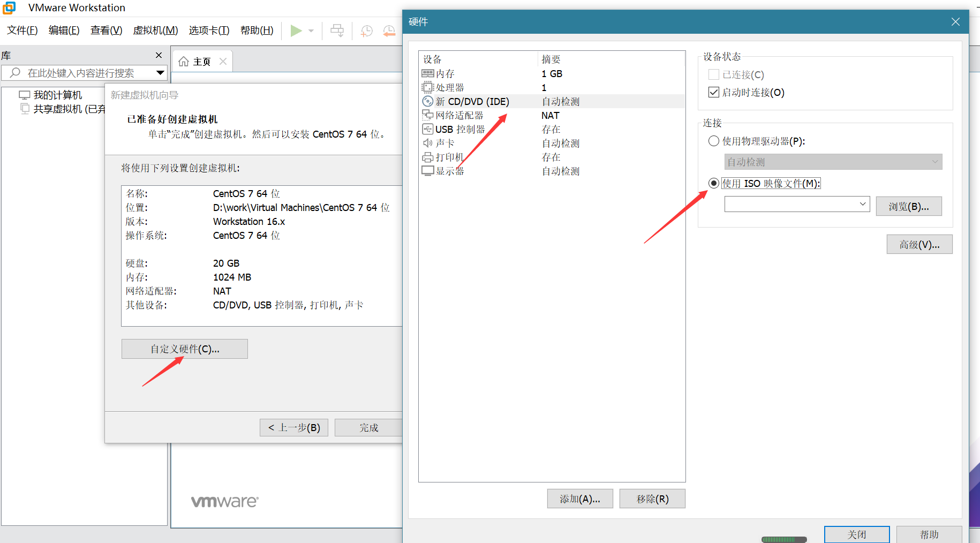Image resolution: width=980 pixels, height=543 pixels.
Task: Close the 主页 tab
Action: click(223, 62)
